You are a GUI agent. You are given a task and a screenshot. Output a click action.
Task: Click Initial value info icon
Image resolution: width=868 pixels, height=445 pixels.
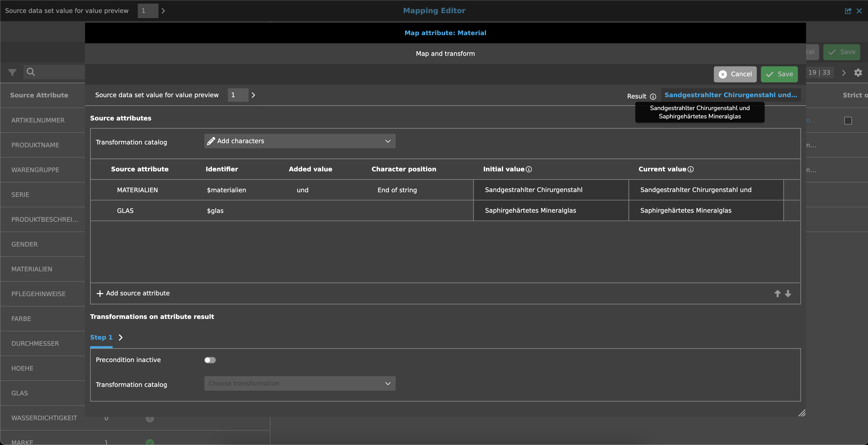pos(529,169)
